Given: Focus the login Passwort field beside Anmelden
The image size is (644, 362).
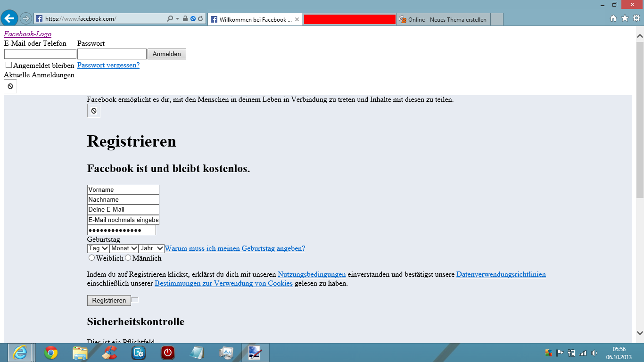Looking at the screenshot, I should 112,54.
